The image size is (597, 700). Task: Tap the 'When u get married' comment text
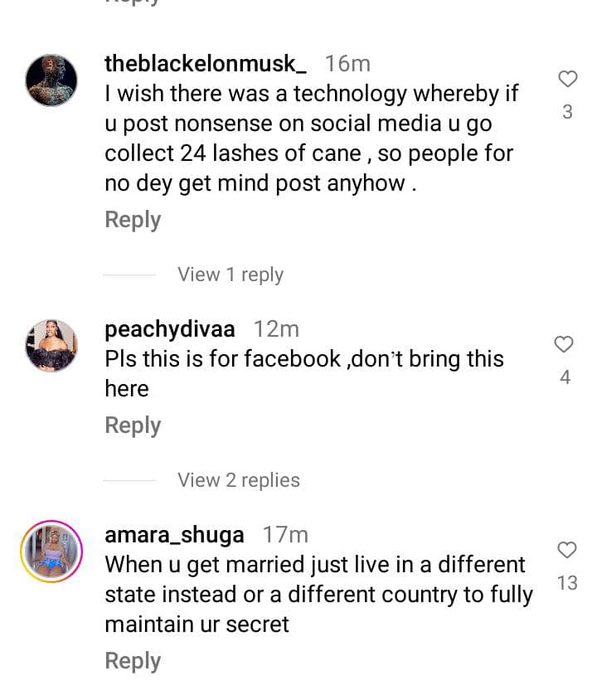[x=318, y=595]
